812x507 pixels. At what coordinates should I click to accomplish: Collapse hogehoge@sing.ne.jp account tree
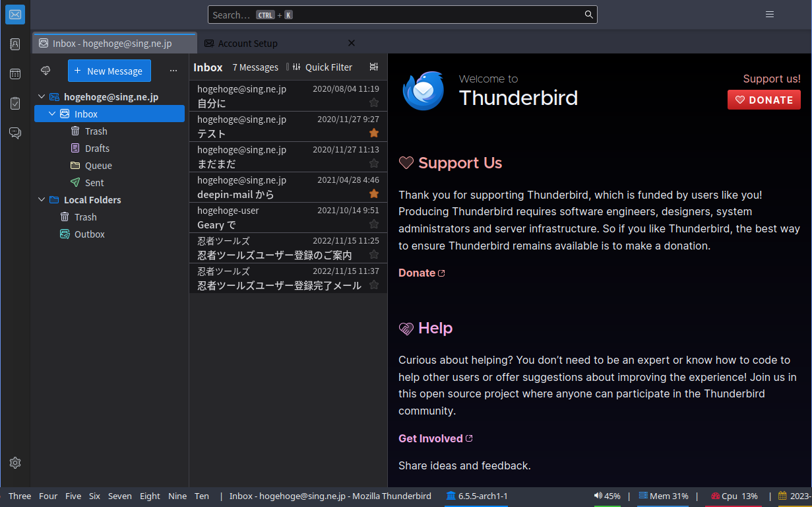pos(42,96)
